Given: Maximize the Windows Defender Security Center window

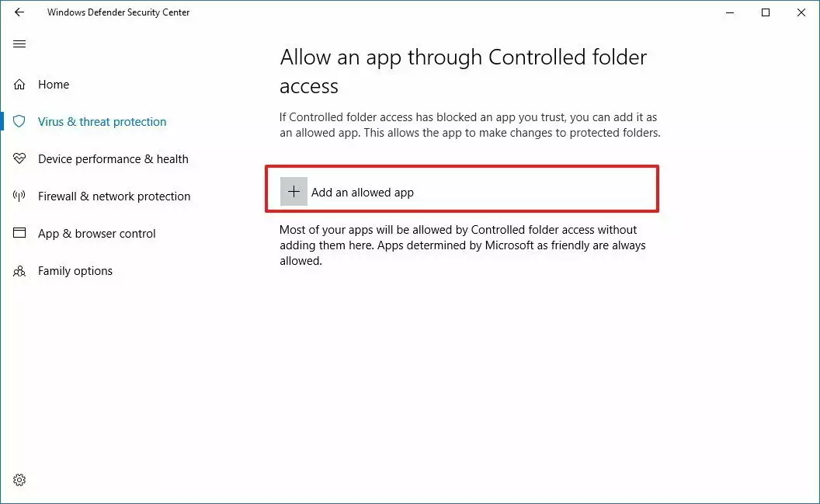Looking at the screenshot, I should (x=766, y=12).
